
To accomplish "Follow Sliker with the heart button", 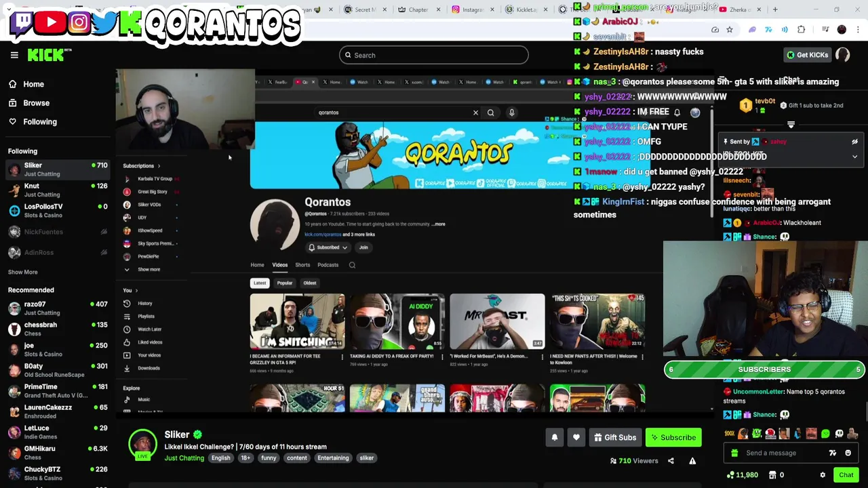I will coord(576,437).
